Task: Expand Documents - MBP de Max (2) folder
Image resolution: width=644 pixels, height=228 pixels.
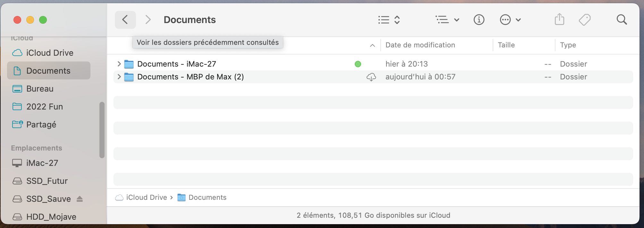Action: click(119, 77)
